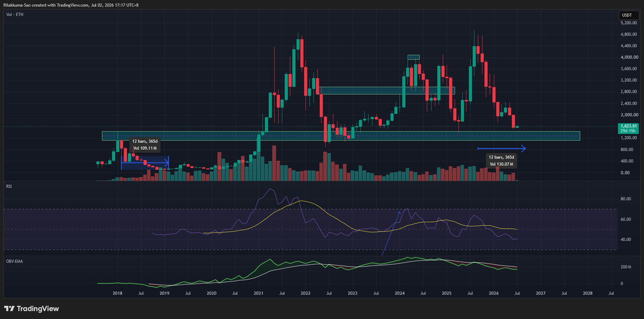This screenshot has width=644, height=319.
Task: Click the 4,800.00 price axis label
Action: (628, 34)
